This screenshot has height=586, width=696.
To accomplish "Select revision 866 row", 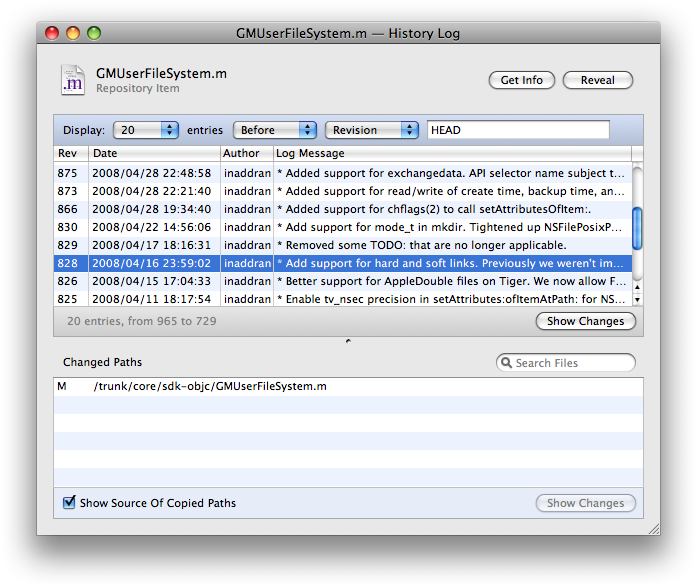I will [343, 209].
